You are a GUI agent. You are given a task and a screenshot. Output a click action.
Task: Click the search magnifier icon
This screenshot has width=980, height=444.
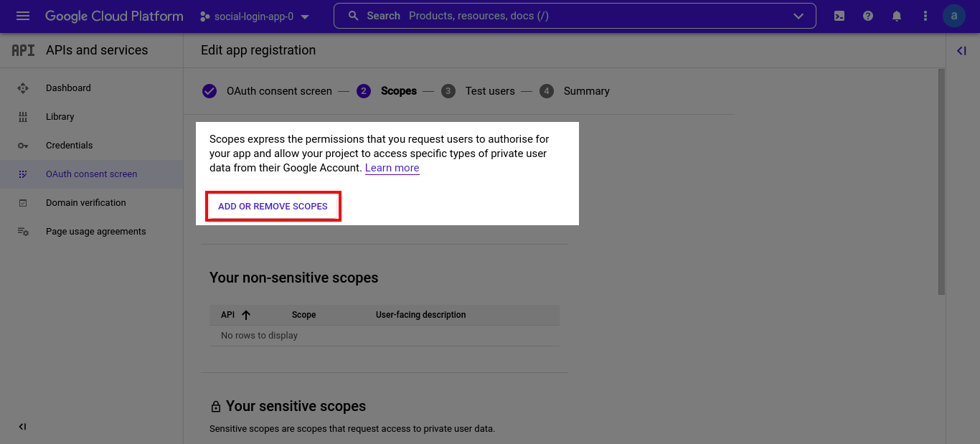pyautogui.click(x=352, y=16)
